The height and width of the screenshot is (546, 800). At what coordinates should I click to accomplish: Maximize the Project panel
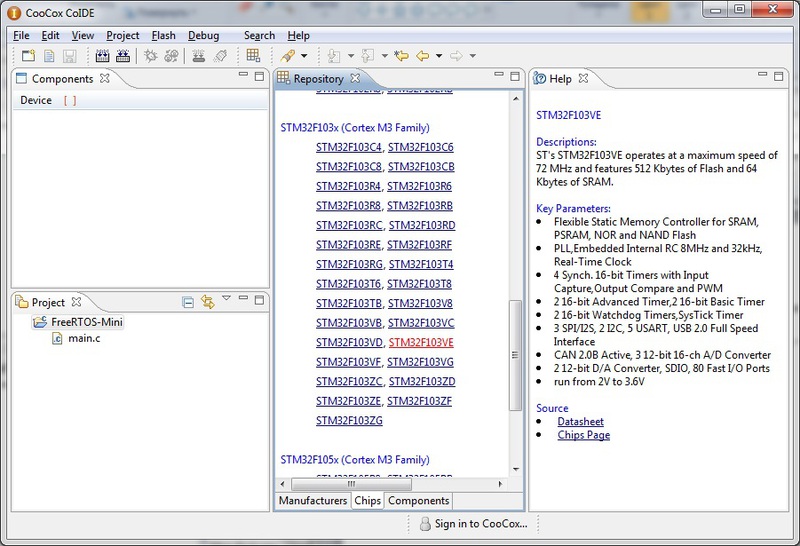point(259,300)
